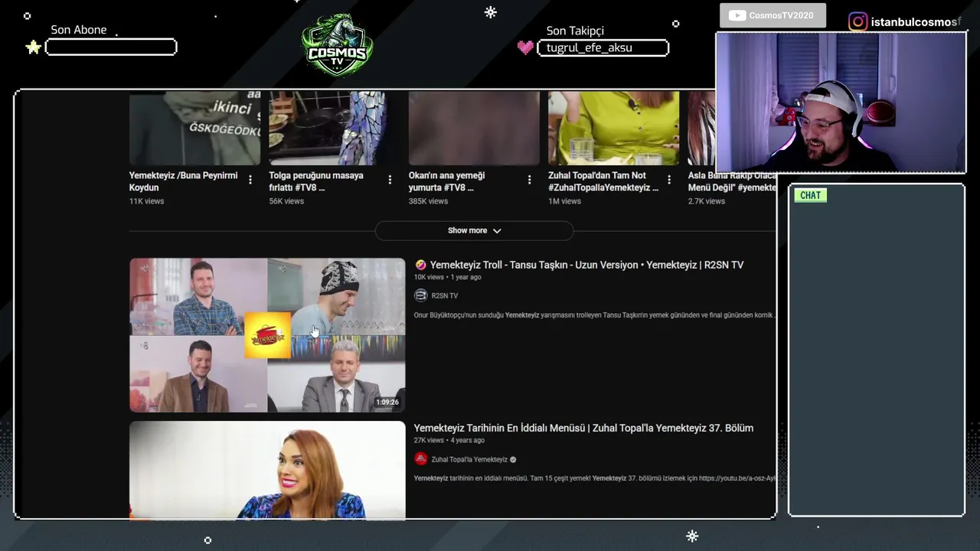Click the Instagram icon in overlay
Viewport: 980px width, 551px height.
coord(858,22)
